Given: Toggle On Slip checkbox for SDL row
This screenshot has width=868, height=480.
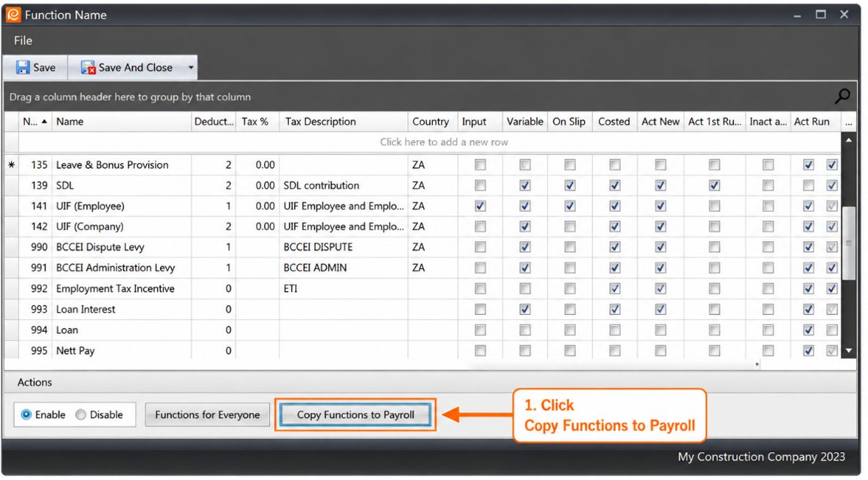Looking at the screenshot, I should (x=570, y=186).
